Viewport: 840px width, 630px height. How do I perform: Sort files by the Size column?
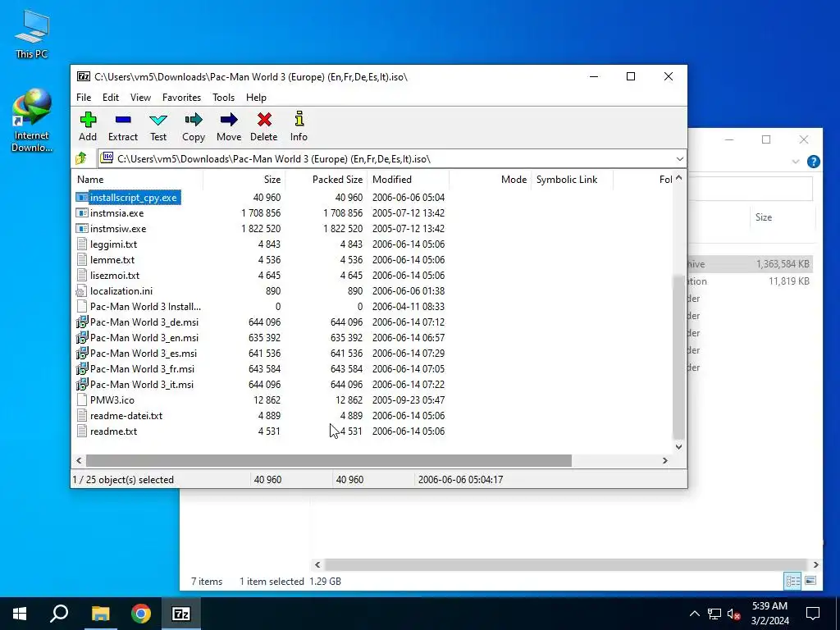pos(244,180)
